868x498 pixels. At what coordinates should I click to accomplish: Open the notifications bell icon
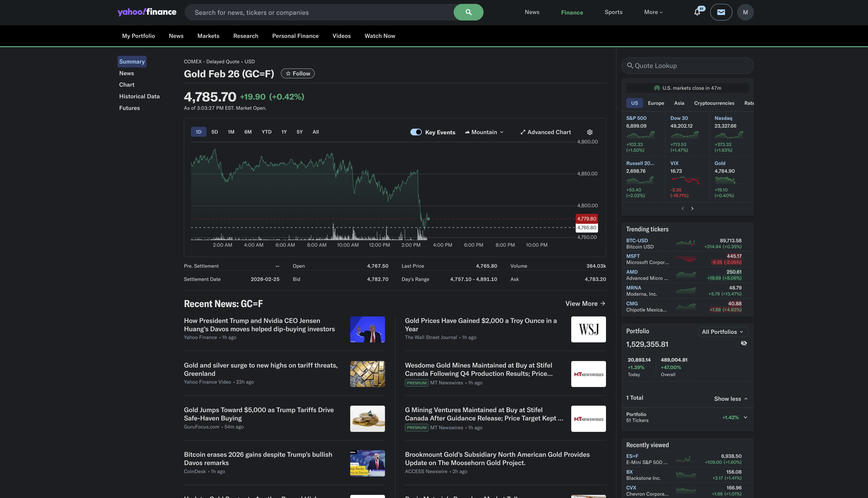tap(697, 12)
